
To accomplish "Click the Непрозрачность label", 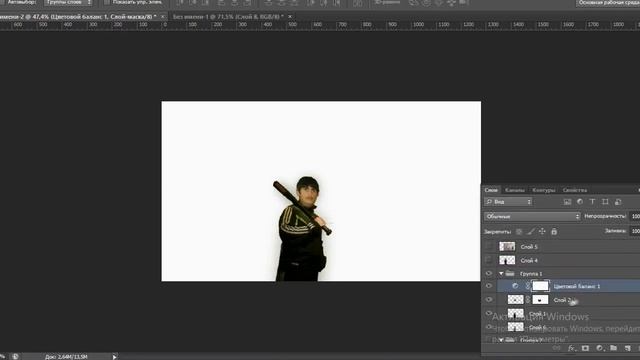I will (x=604, y=216).
